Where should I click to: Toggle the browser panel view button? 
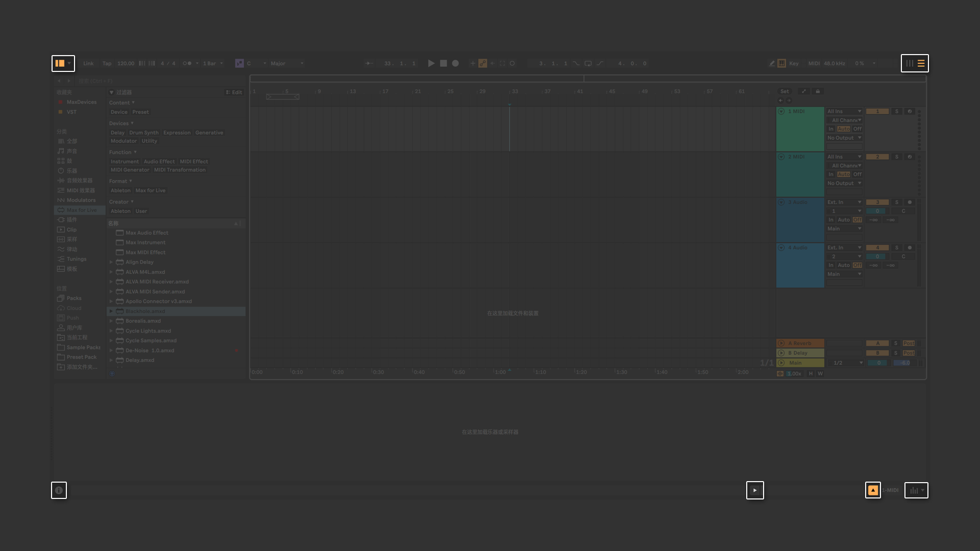pyautogui.click(x=60, y=63)
